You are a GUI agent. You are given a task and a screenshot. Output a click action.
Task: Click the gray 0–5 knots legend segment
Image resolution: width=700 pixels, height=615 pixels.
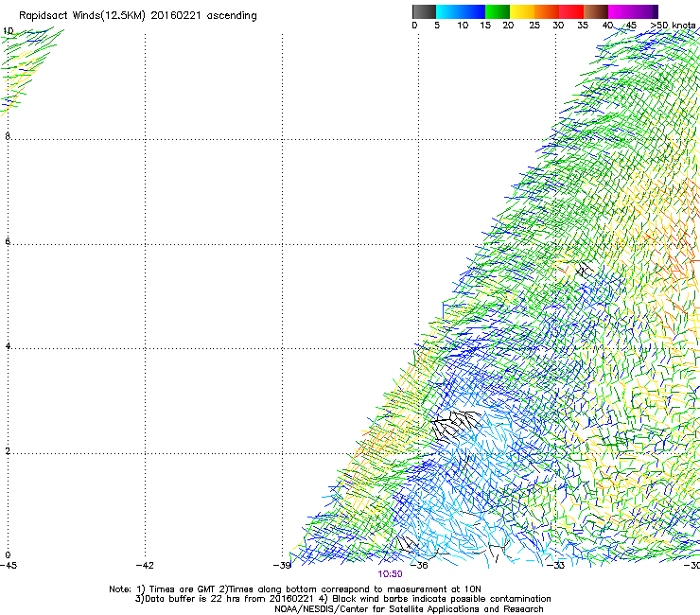pyautogui.click(x=424, y=11)
